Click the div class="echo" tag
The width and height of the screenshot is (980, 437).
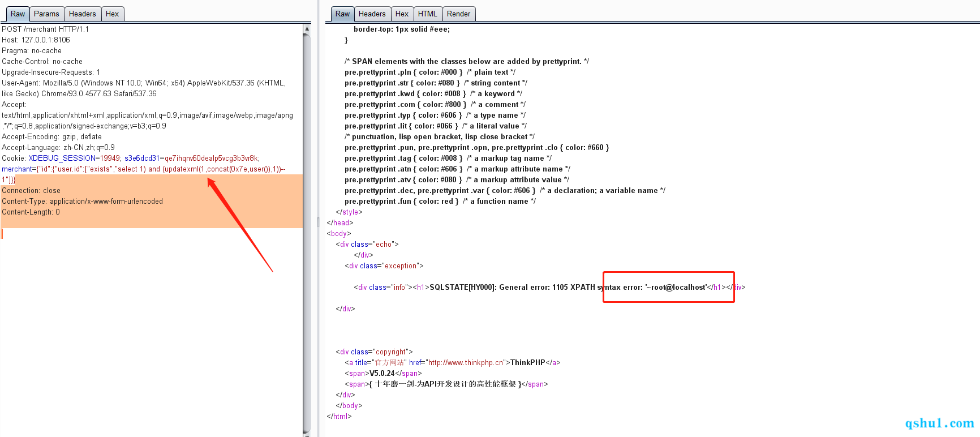point(367,244)
